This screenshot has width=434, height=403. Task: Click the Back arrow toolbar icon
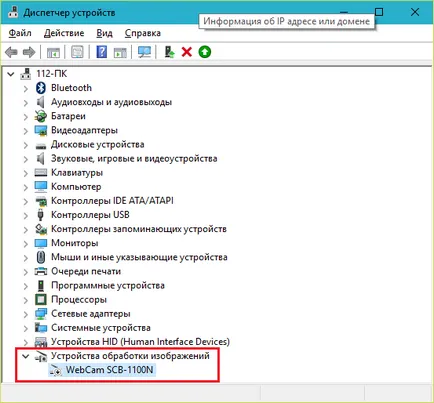[x=11, y=52]
